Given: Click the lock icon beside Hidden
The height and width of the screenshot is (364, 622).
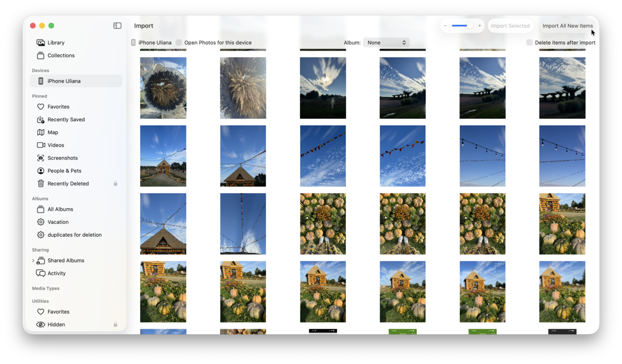Looking at the screenshot, I should [116, 324].
